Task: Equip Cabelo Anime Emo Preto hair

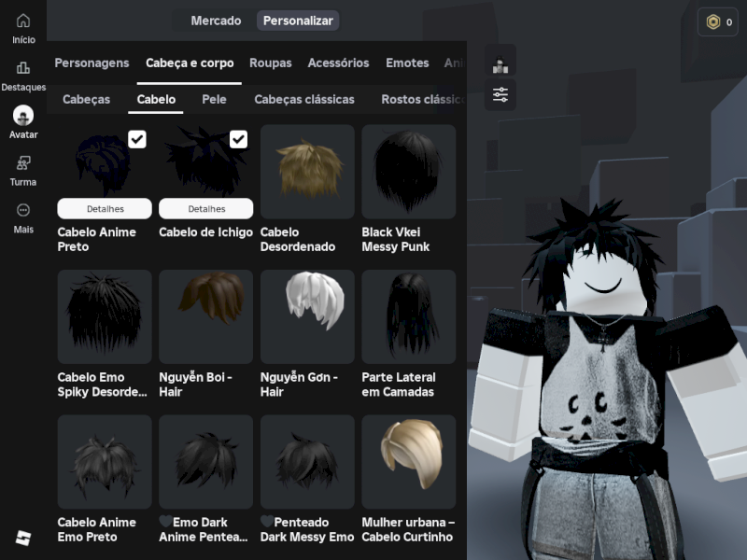Action: (x=105, y=462)
